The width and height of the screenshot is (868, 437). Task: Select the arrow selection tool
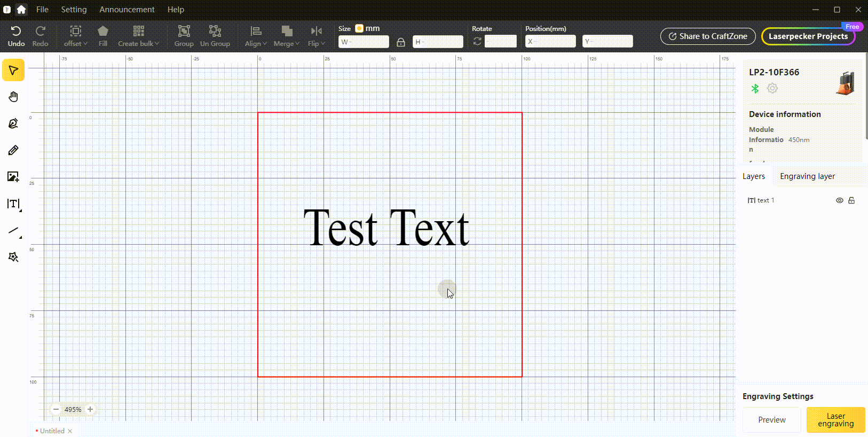tap(13, 71)
